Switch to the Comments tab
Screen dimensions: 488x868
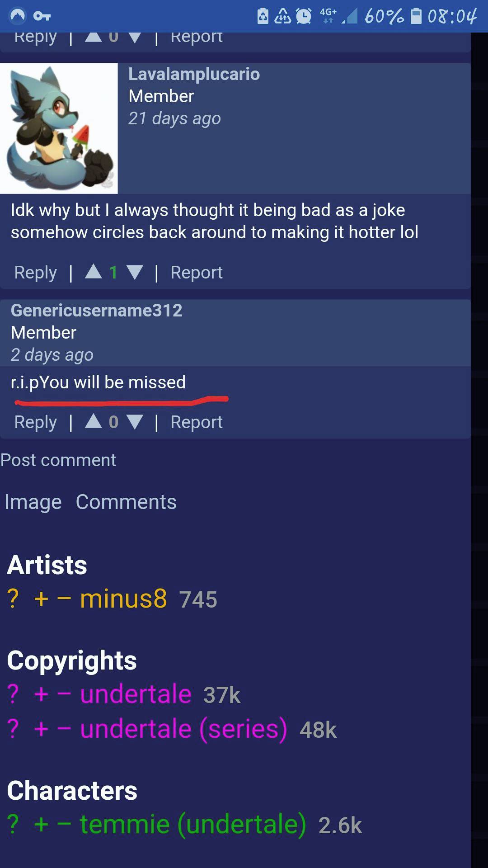pyautogui.click(x=126, y=502)
